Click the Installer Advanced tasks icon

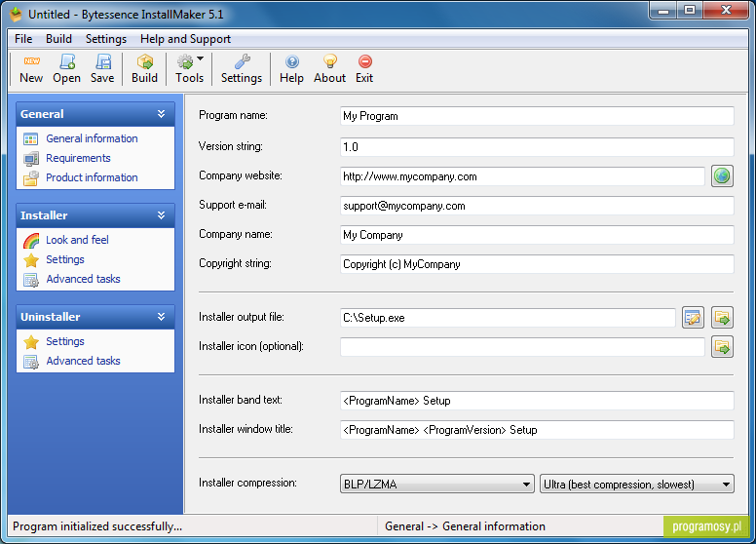(31, 279)
